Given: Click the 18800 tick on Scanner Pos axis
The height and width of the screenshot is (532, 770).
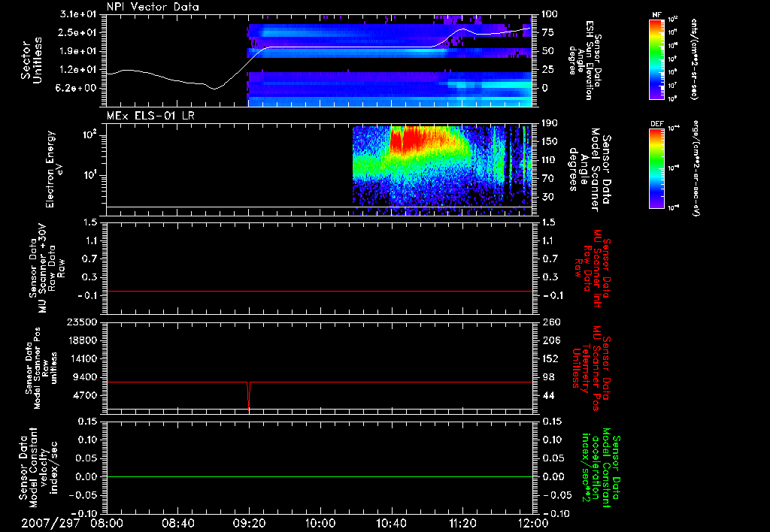Looking at the screenshot, I should pos(81,340).
